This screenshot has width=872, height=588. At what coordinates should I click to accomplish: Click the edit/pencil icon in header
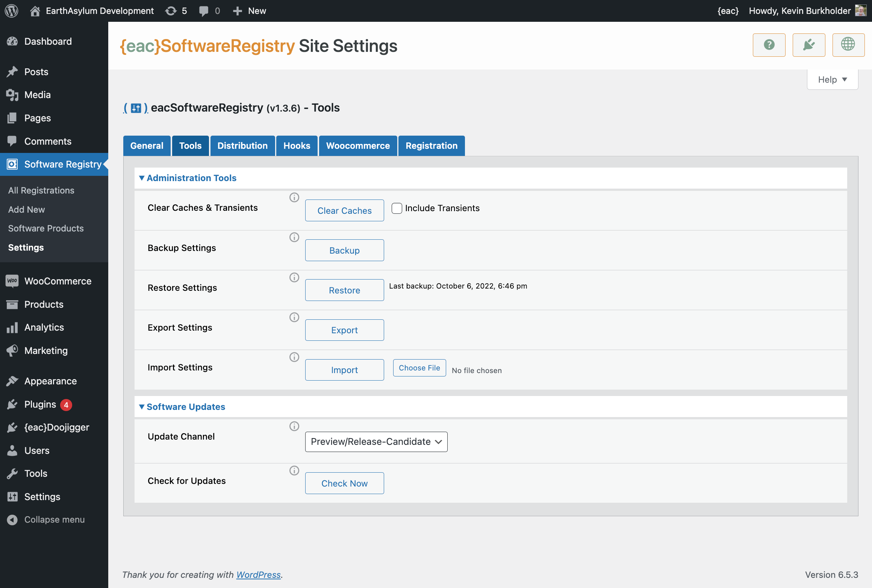tap(809, 45)
